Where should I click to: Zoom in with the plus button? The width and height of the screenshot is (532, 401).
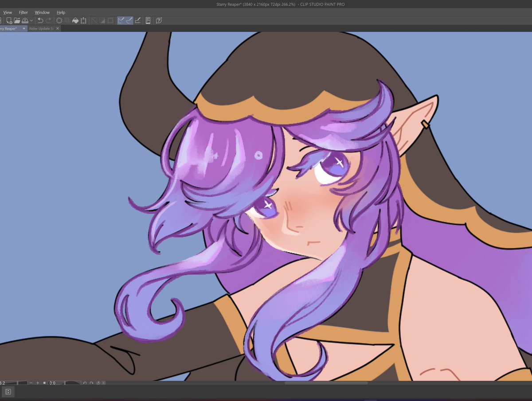coord(38,383)
